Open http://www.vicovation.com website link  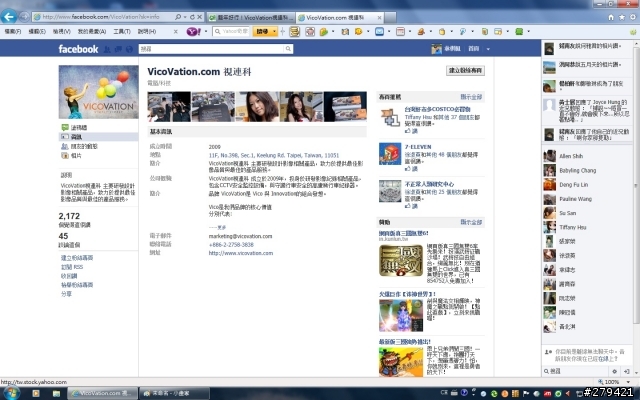click(240, 253)
